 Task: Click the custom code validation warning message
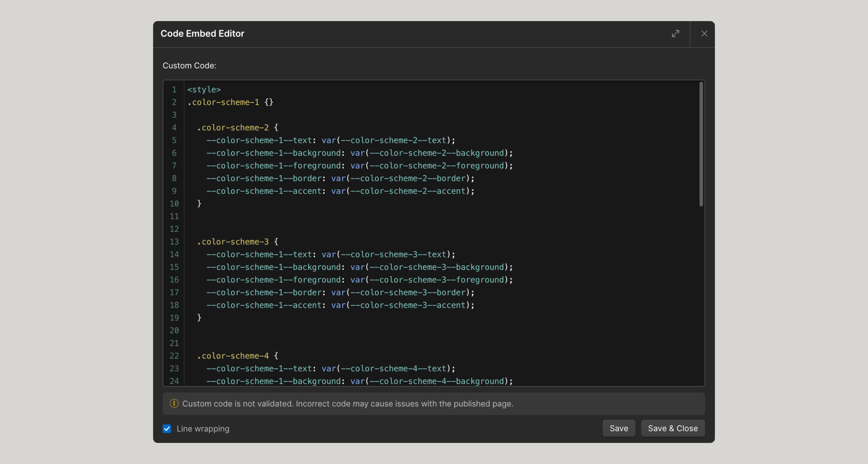click(x=347, y=404)
